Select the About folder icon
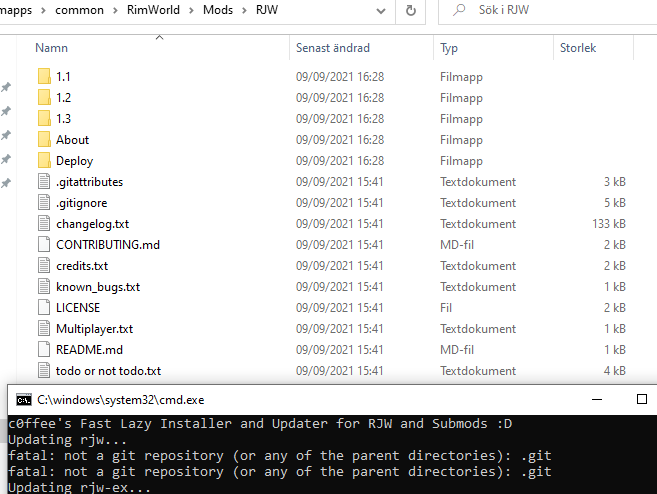The image size is (657, 494). pos(44,140)
